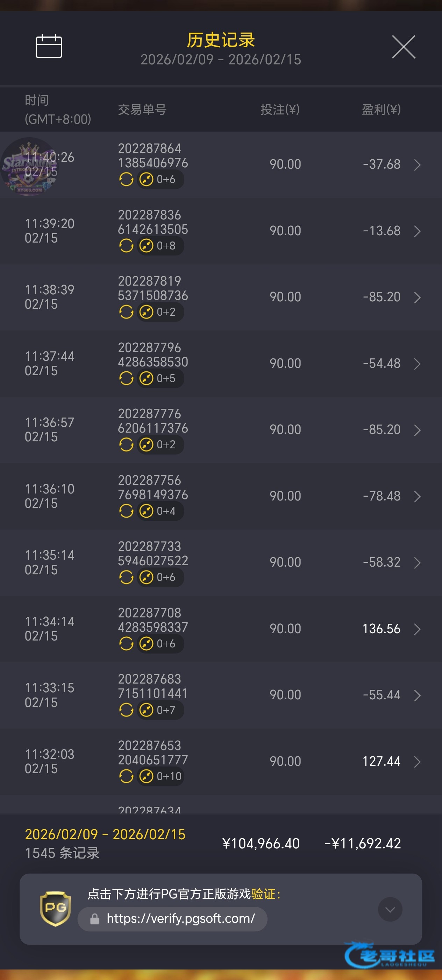Screen dimensions: 442x980
Task: Click the 2026/02/09 - 2026/02/15 header date range
Action: click(x=220, y=60)
